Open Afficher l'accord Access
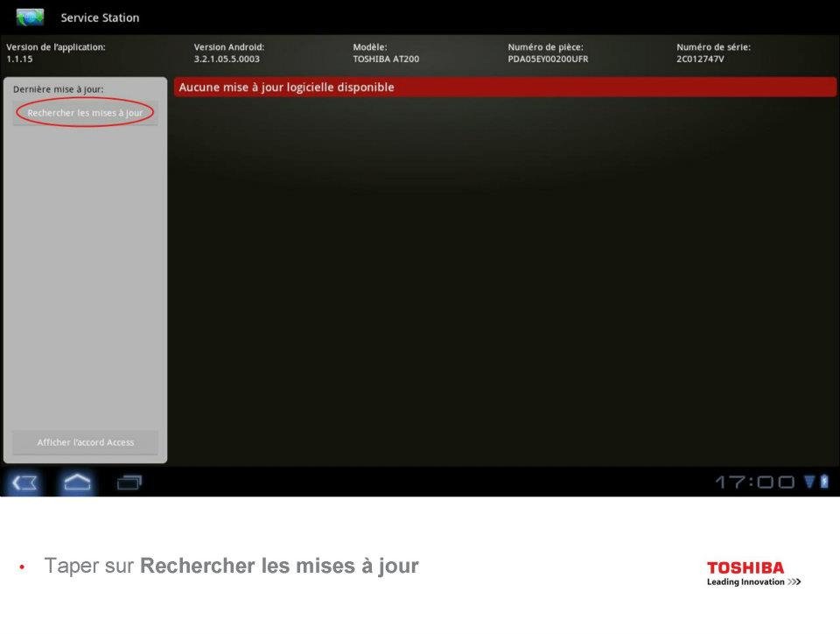The width and height of the screenshot is (840, 634). coord(85,442)
